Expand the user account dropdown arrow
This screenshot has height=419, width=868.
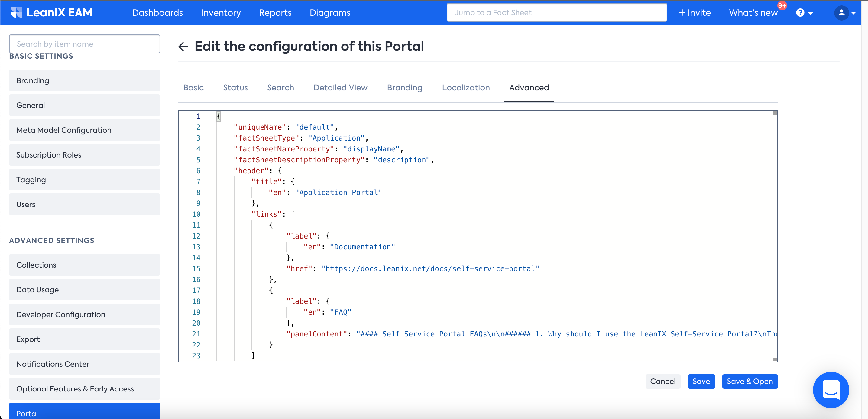853,14
